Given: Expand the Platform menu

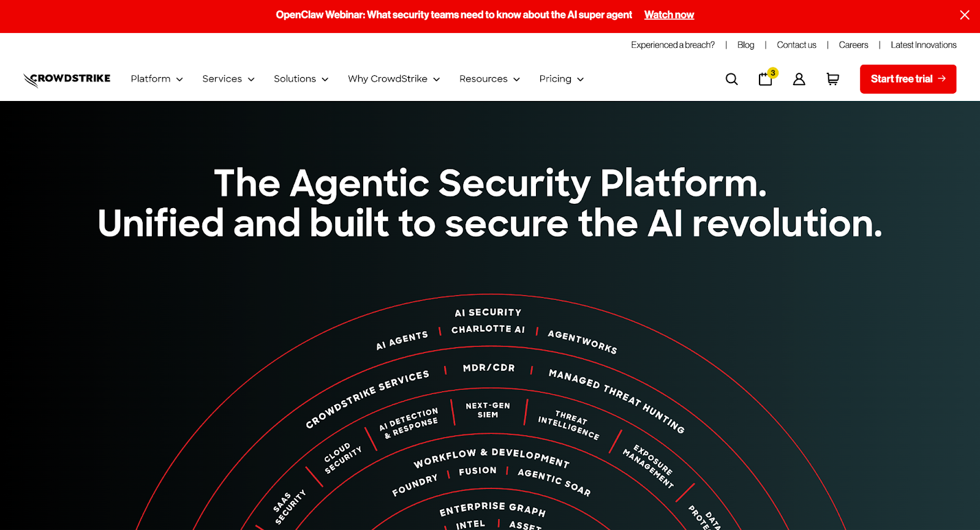Looking at the screenshot, I should 157,79.
